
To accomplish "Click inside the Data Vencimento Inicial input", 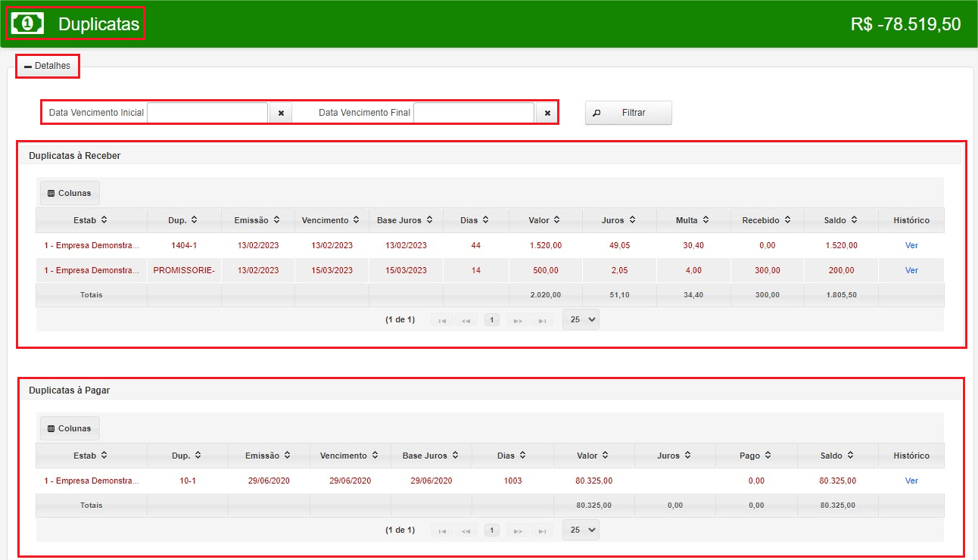I will (x=207, y=112).
